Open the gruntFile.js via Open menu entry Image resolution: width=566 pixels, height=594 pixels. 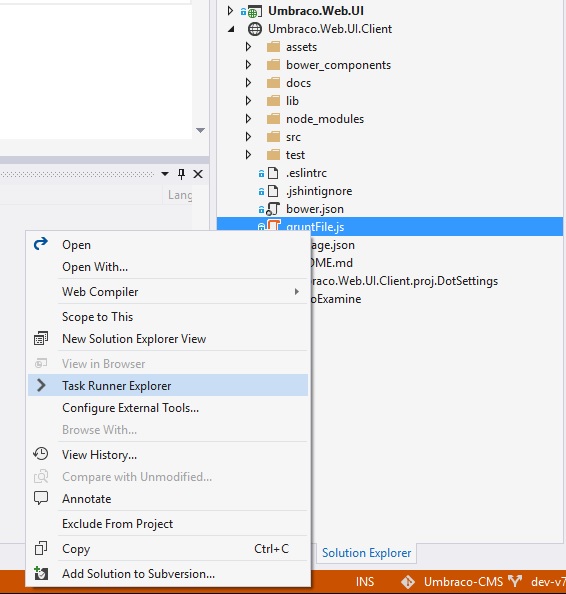point(167,245)
